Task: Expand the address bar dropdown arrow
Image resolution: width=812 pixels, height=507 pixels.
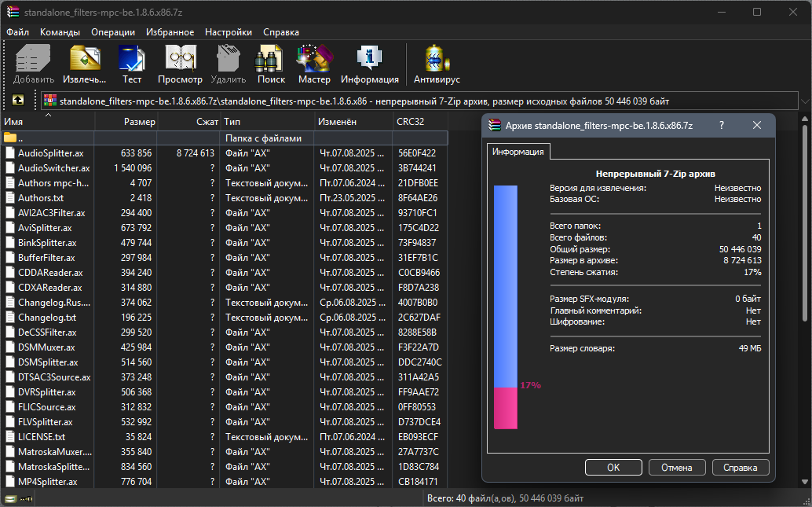Action: [805, 101]
